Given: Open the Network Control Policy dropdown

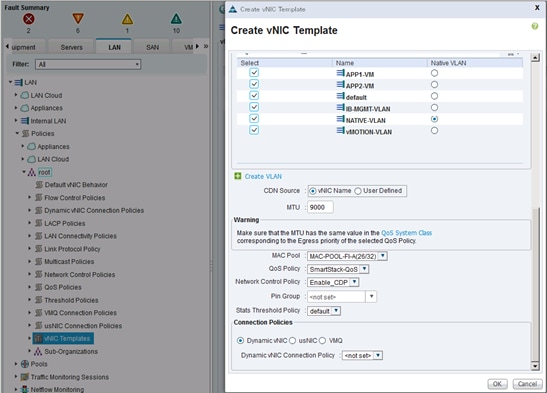Looking at the screenshot, I should pyautogui.click(x=354, y=282).
